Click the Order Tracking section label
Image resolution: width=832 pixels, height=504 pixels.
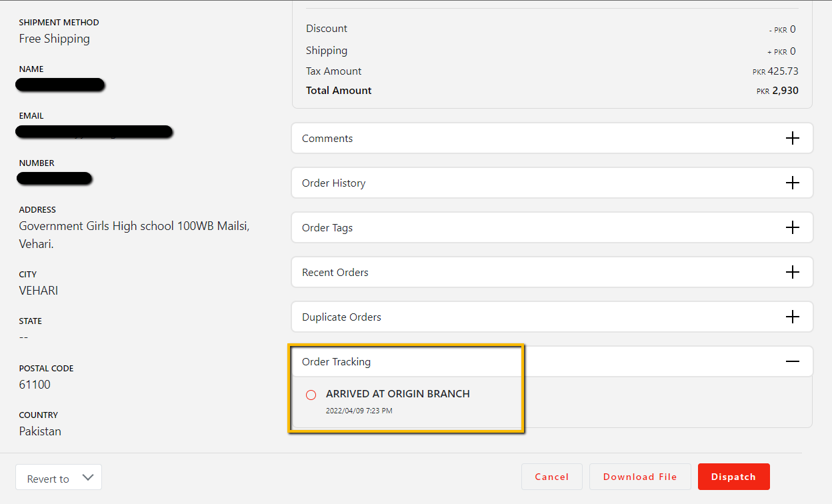click(336, 362)
